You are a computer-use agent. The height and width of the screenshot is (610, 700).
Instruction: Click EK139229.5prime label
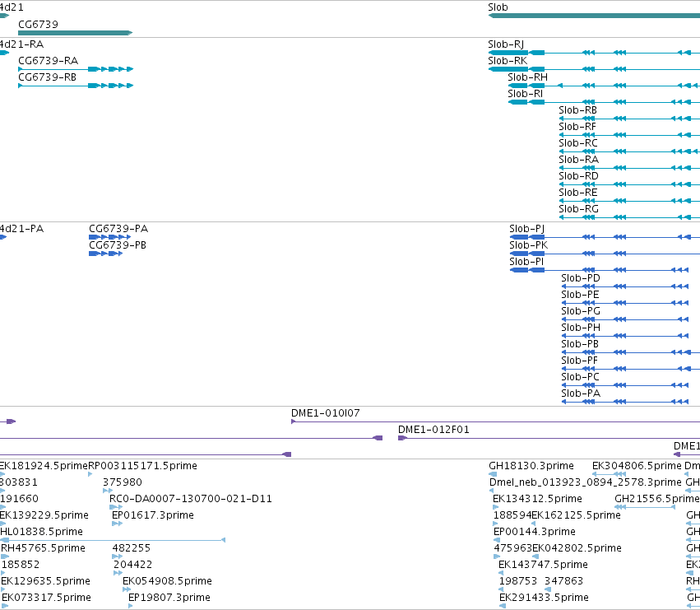tap(44, 515)
